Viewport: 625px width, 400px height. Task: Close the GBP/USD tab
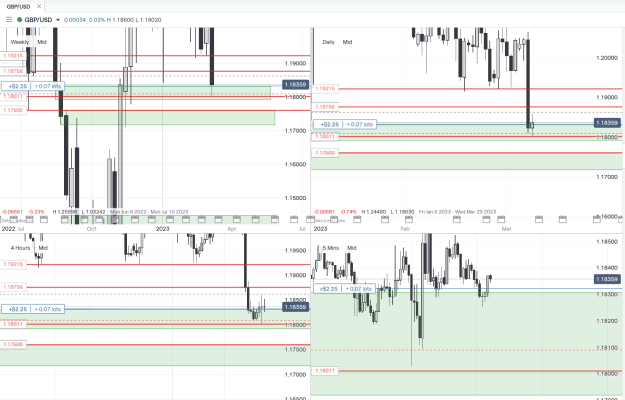[x=39, y=6]
